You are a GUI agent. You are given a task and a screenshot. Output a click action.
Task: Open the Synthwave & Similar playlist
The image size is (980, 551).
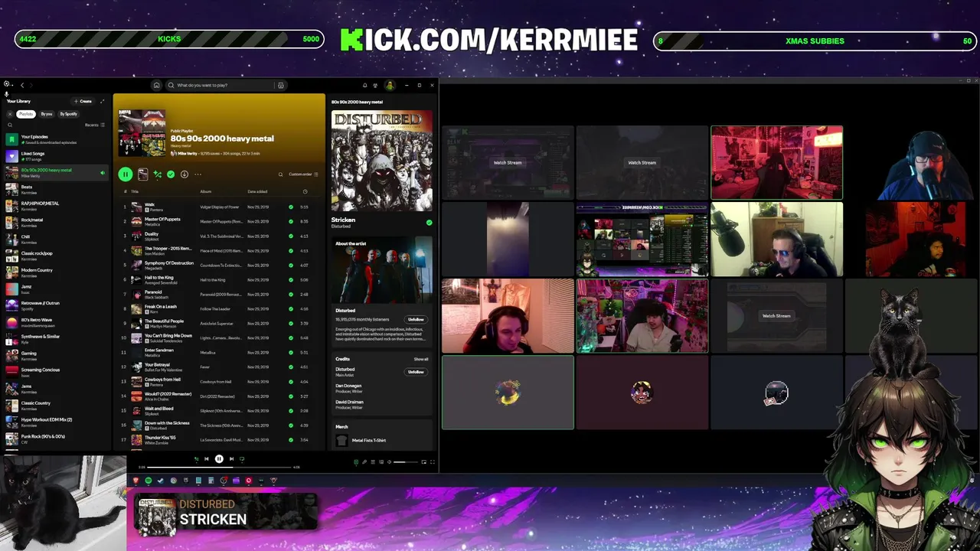click(x=55, y=339)
